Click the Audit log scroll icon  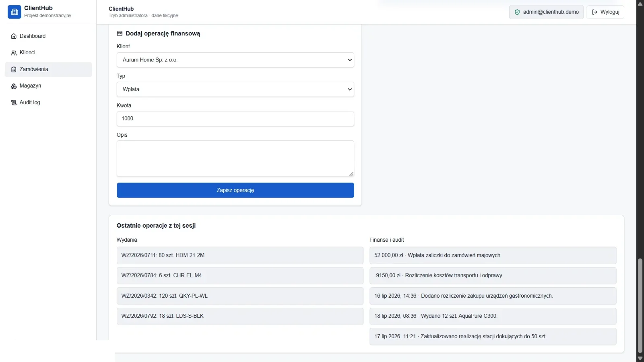[x=14, y=103]
